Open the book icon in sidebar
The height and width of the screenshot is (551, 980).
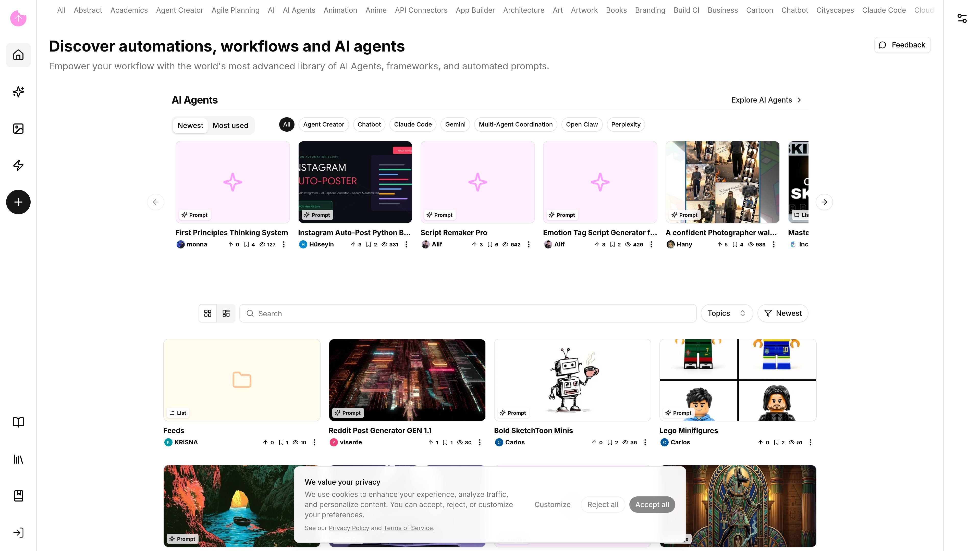(18, 422)
